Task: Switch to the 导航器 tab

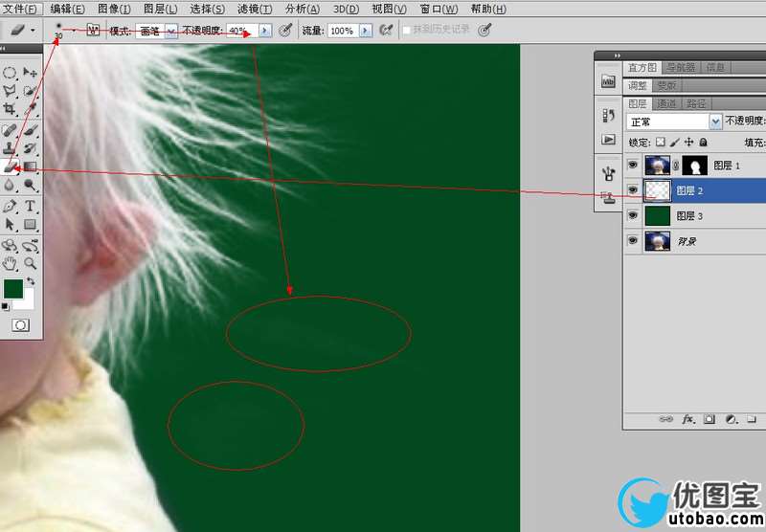Action: pos(681,67)
